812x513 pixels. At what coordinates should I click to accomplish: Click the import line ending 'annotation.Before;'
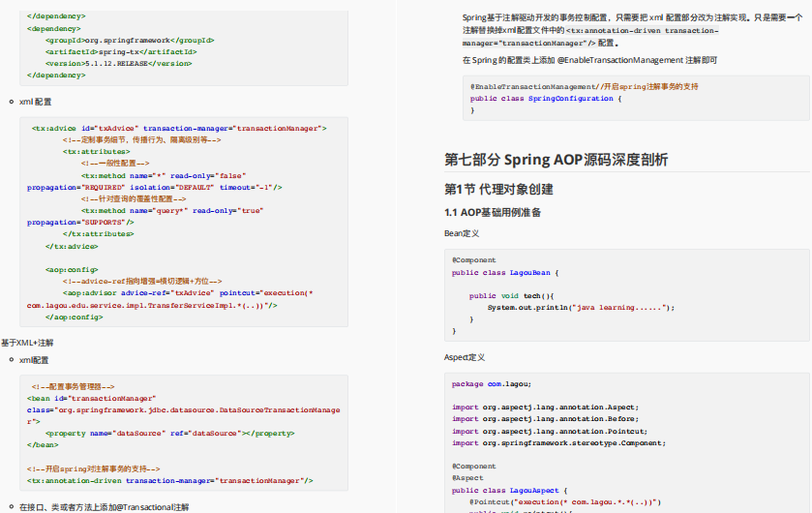click(x=545, y=419)
